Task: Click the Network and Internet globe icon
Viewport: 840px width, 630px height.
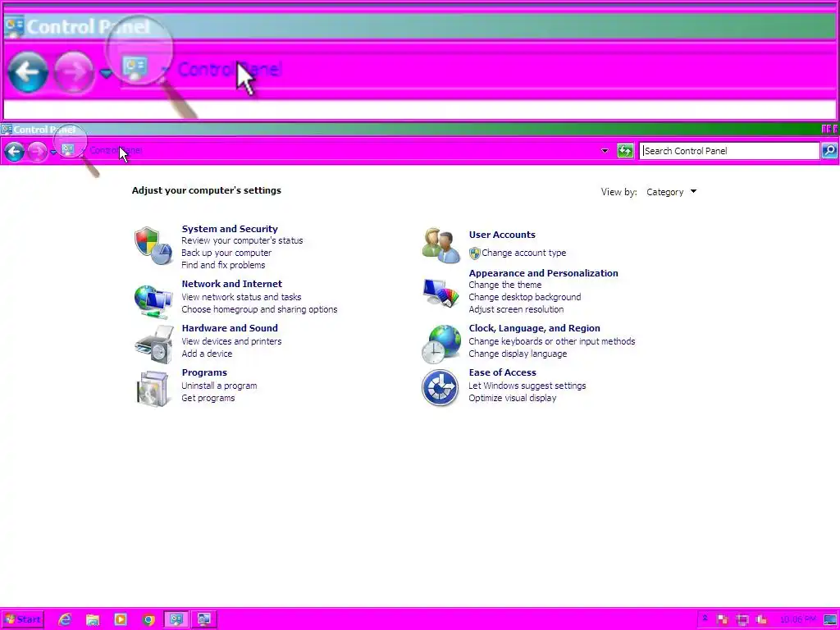Action: (x=153, y=301)
